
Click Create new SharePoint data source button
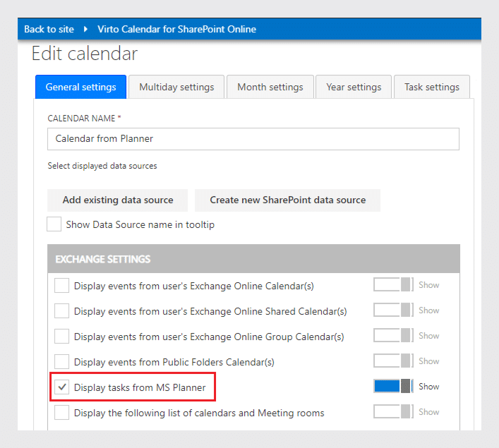pyautogui.click(x=288, y=200)
